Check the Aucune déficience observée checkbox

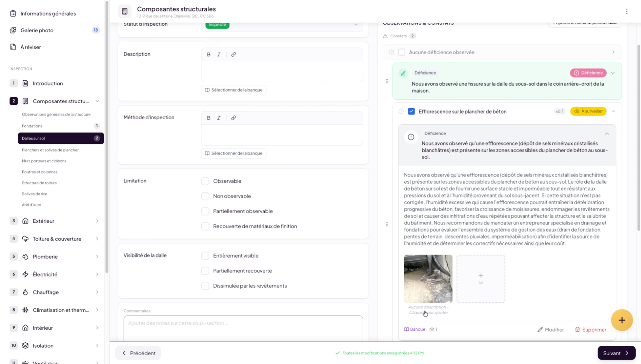[402, 52]
